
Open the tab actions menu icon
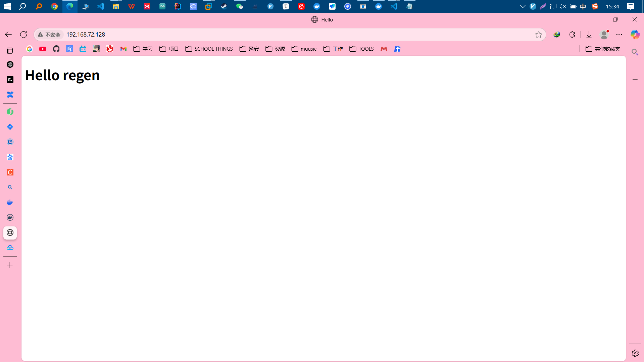(x=10, y=51)
